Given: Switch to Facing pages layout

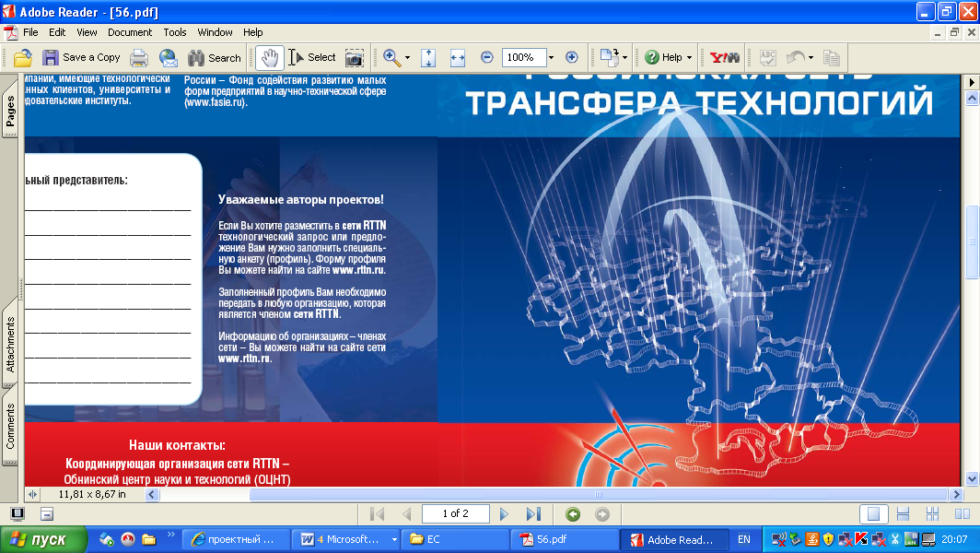Looking at the screenshot, I should [962, 514].
